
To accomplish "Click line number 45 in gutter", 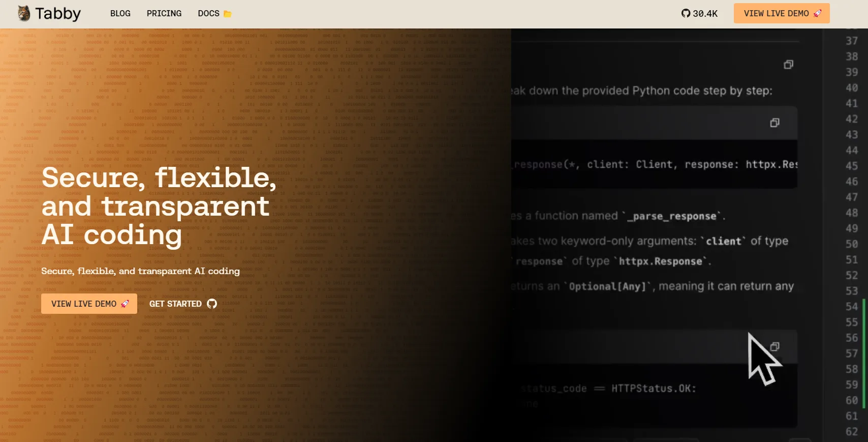I will 851,166.
